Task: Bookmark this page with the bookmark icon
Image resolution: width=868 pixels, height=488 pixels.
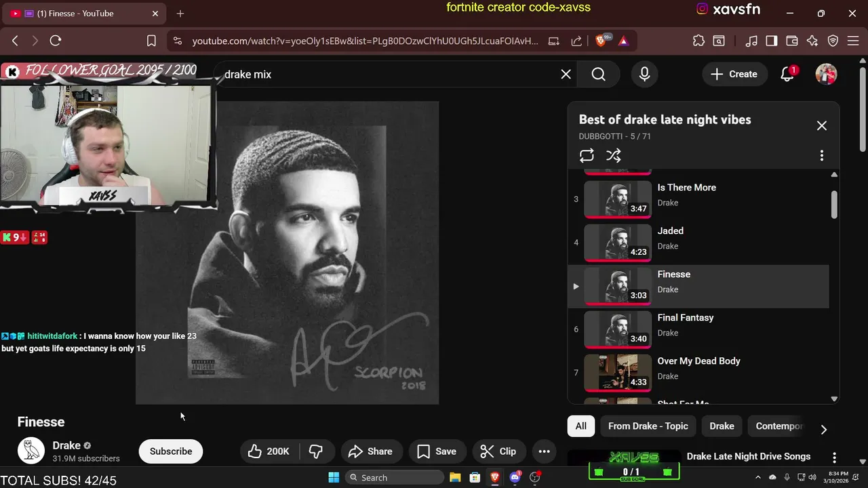Action: pos(151,41)
